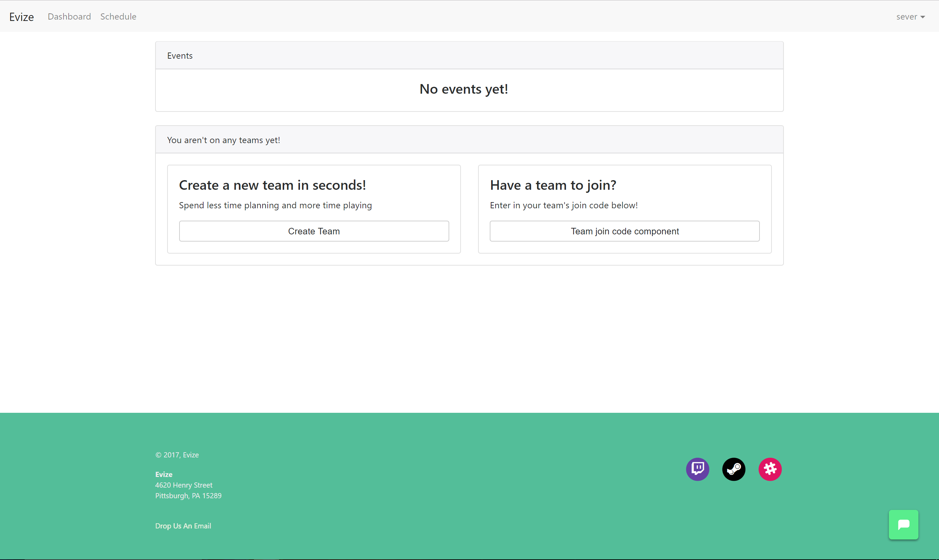The height and width of the screenshot is (560, 939).
Task: Click the Team join code component button
Action: click(x=624, y=231)
